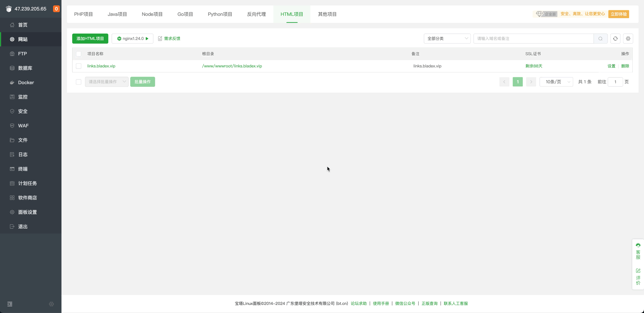Click the sidebar settings gear at the bottom

pos(51,304)
